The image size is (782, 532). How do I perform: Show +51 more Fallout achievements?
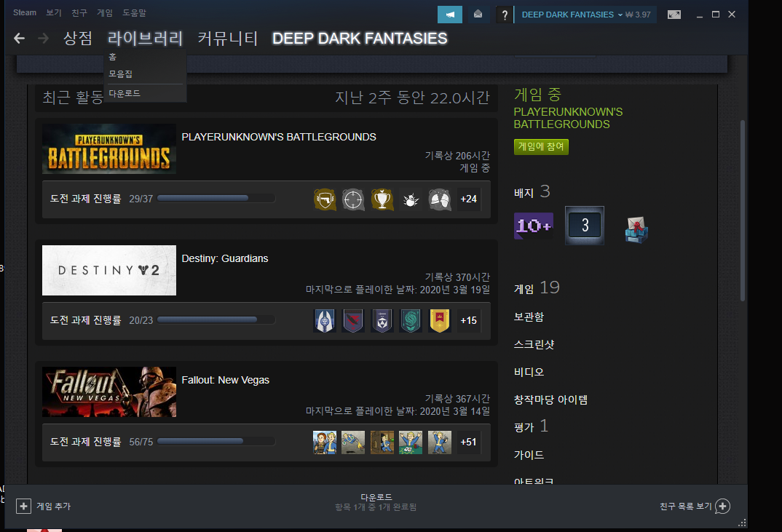[468, 442]
